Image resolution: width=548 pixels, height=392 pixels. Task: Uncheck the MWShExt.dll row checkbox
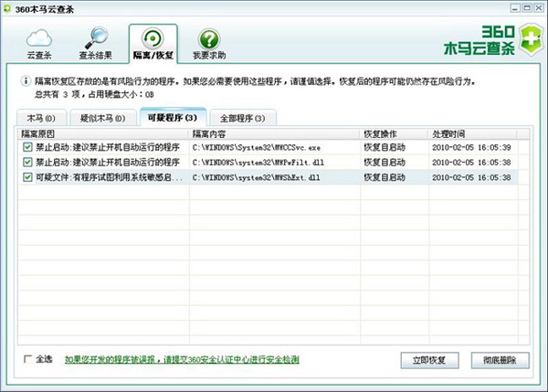27,177
